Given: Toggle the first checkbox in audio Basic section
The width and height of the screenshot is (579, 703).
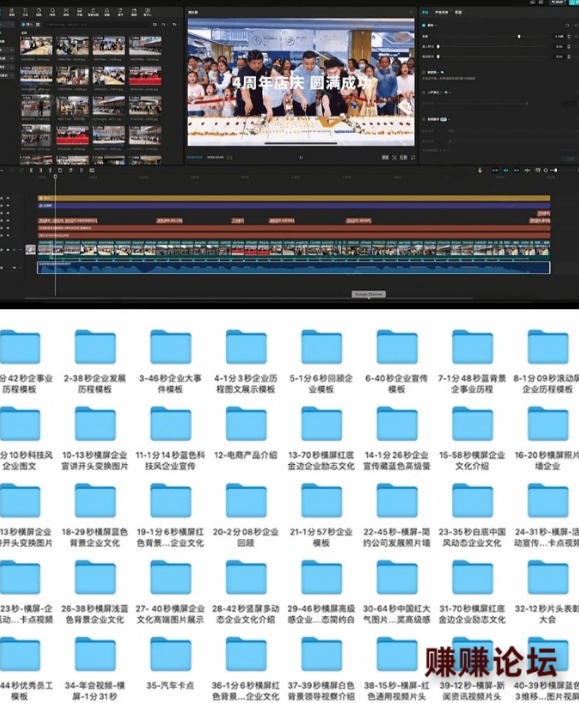Looking at the screenshot, I should tap(424, 25).
